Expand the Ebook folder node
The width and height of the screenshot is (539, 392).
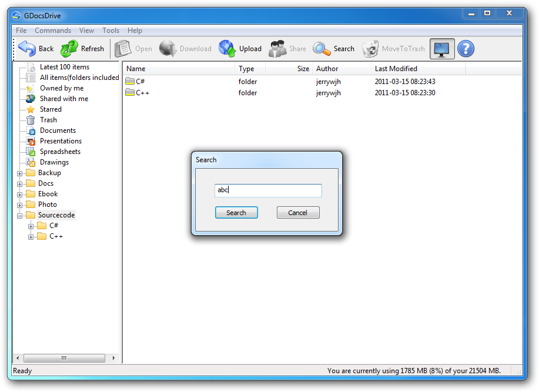19,195
